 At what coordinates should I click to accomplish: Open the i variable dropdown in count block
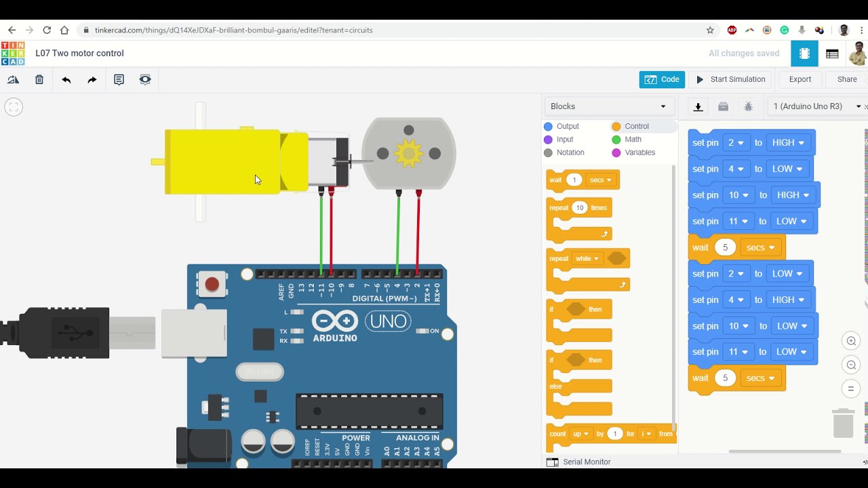pyautogui.click(x=646, y=434)
